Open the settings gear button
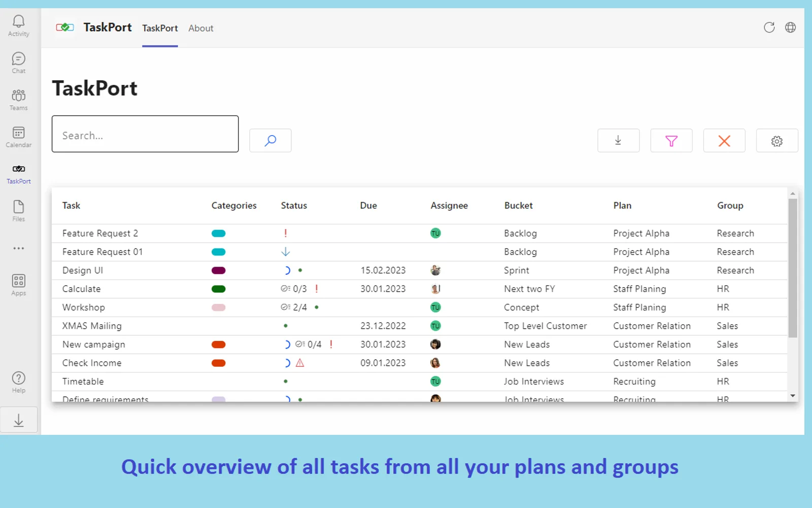Image resolution: width=812 pixels, height=508 pixels. click(x=777, y=140)
